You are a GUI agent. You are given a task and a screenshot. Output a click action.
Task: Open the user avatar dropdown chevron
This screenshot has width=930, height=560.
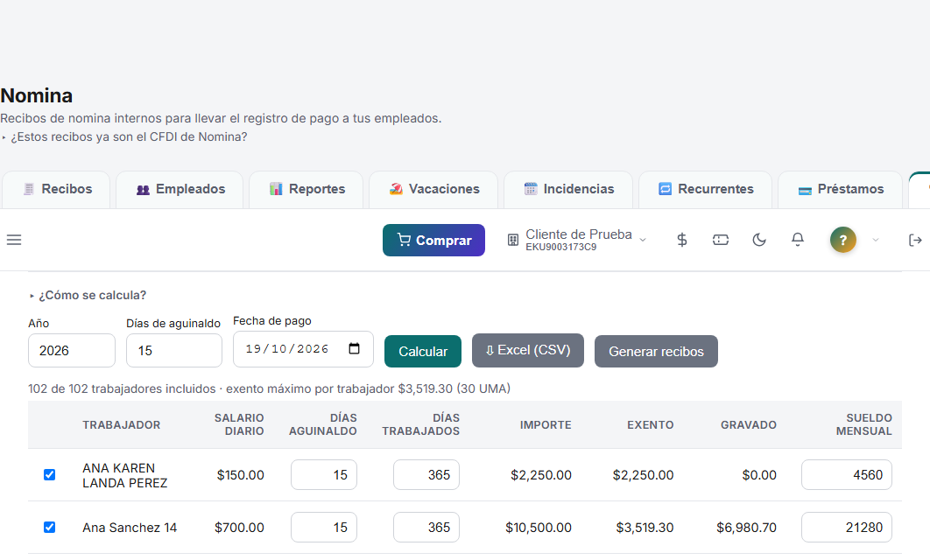point(876,240)
